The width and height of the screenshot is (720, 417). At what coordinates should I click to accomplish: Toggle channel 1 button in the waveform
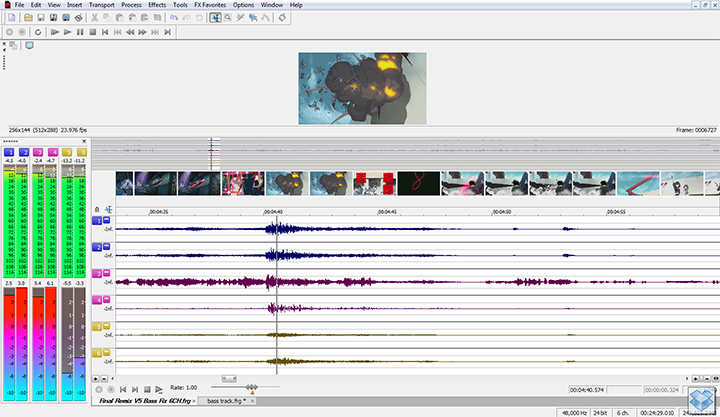[x=98, y=220]
